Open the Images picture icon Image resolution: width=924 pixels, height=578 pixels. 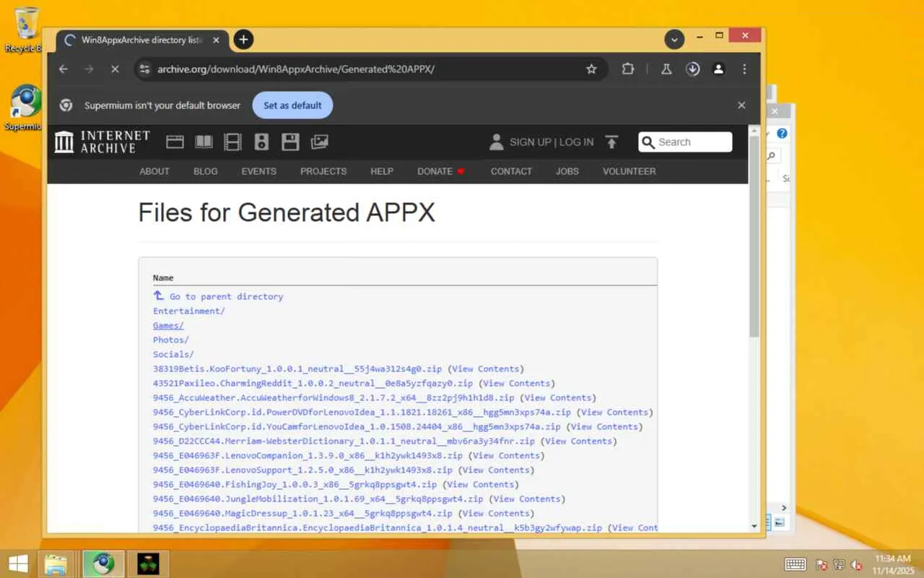point(319,142)
